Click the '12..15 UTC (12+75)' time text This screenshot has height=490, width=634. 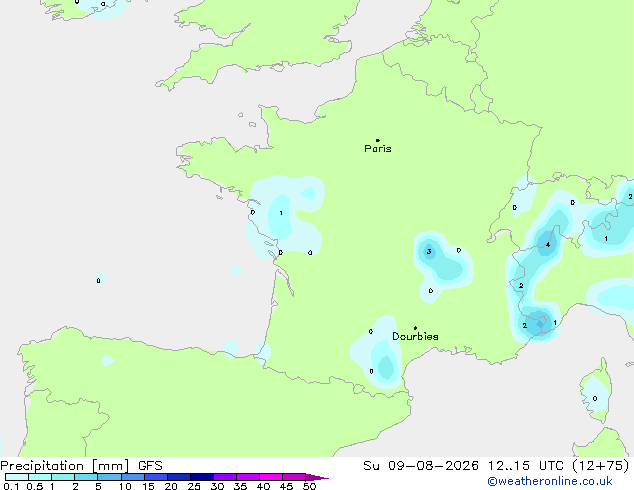[x=558, y=466]
